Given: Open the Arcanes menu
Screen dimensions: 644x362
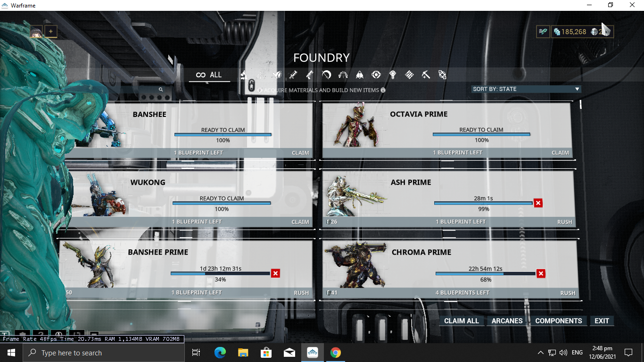Looking at the screenshot, I should coord(507,321).
